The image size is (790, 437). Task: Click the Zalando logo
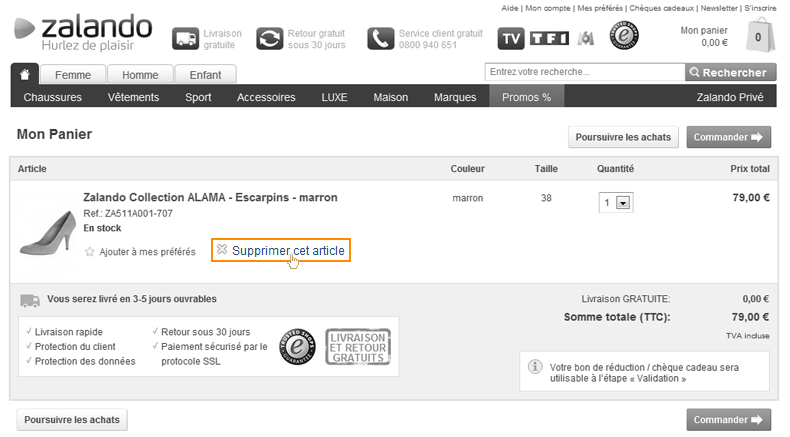pos(83,32)
